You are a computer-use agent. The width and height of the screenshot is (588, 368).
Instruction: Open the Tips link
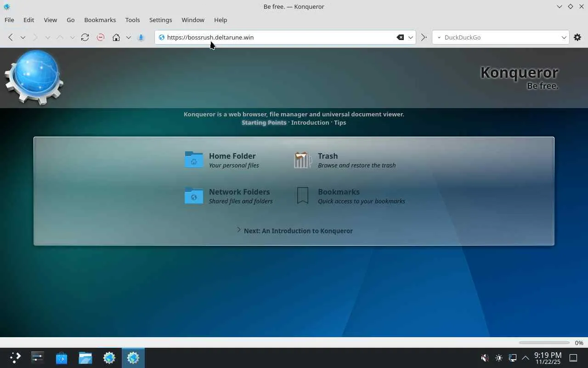pyautogui.click(x=340, y=122)
